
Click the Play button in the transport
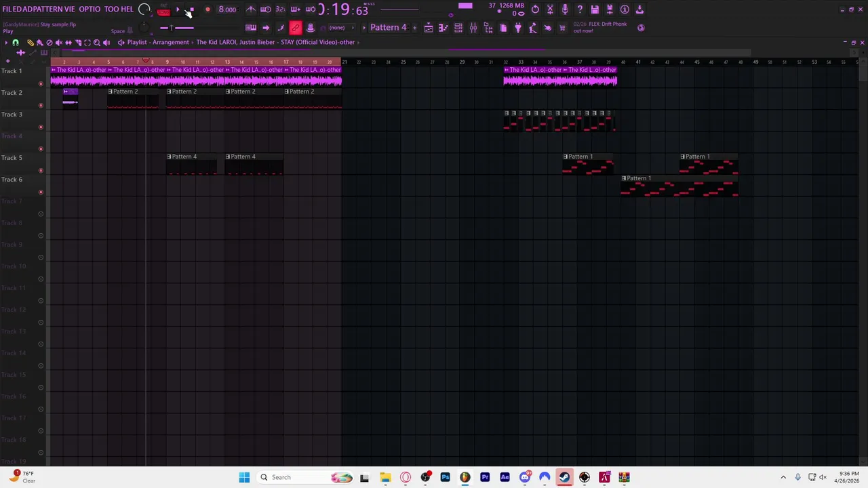click(x=178, y=9)
